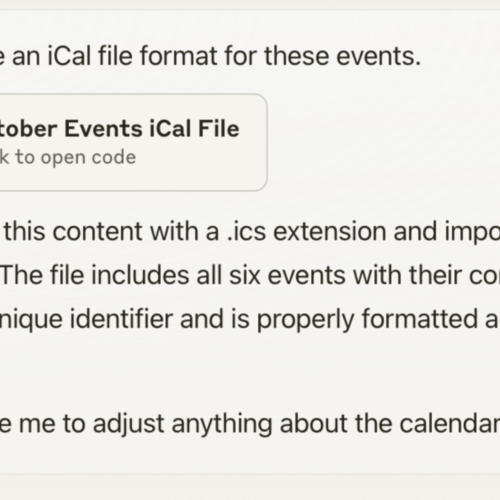This screenshot has width=500, height=500.
Task: Place cursor on the '.ics' extension text
Action: [246, 231]
